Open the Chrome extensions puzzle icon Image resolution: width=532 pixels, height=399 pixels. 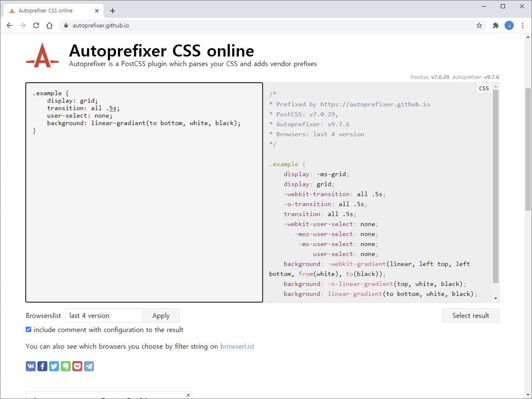click(x=495, y=25)
